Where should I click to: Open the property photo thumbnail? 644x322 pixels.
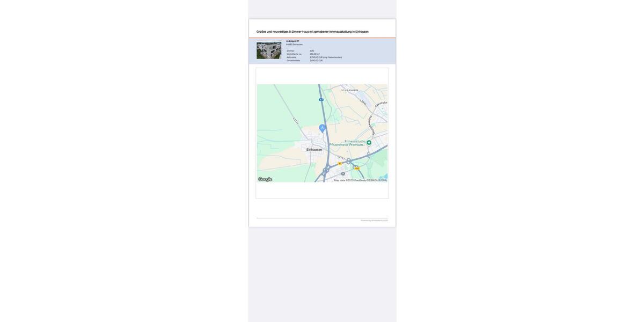pos(269,50)
